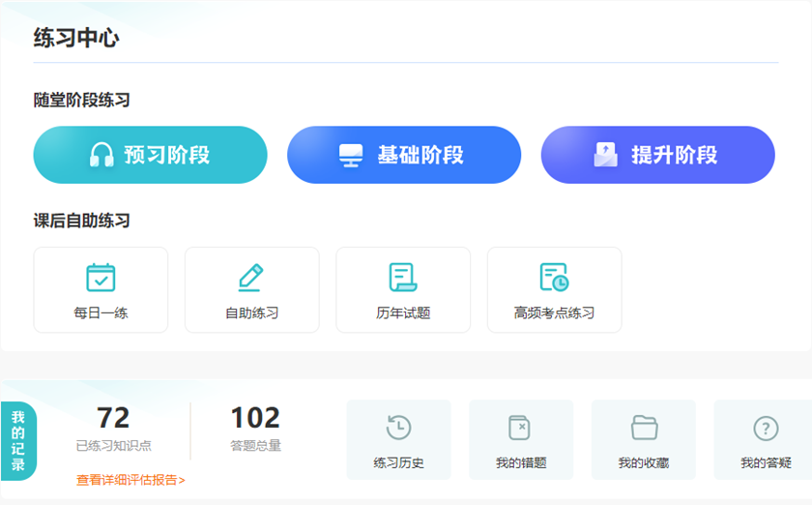Click the 我的错题 wrong-answer book icon
This screenshot has height=505, width=812.
click(520, 428)
